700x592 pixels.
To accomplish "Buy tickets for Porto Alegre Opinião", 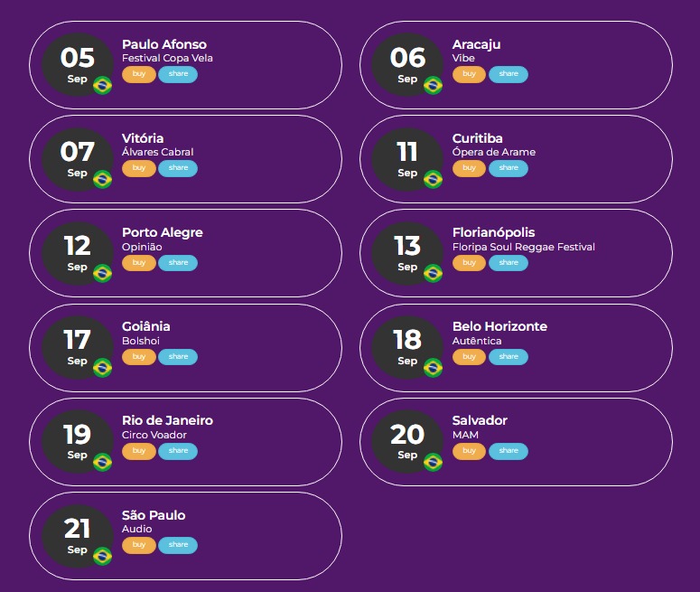I will coord(139,263).
